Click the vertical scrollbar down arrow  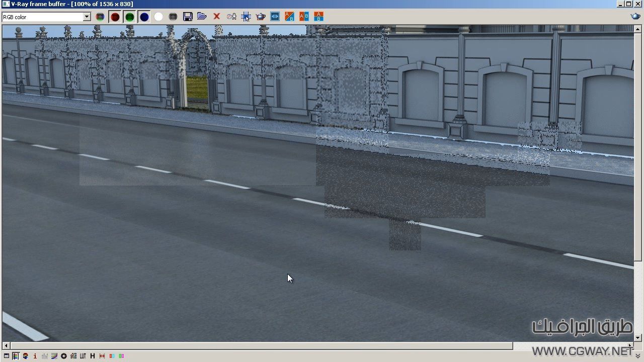pyautogui.click(x=638, y=338)
